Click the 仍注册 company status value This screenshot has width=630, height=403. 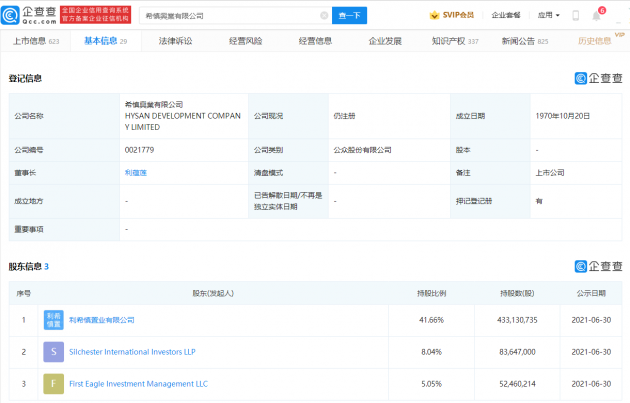point(344,116)
